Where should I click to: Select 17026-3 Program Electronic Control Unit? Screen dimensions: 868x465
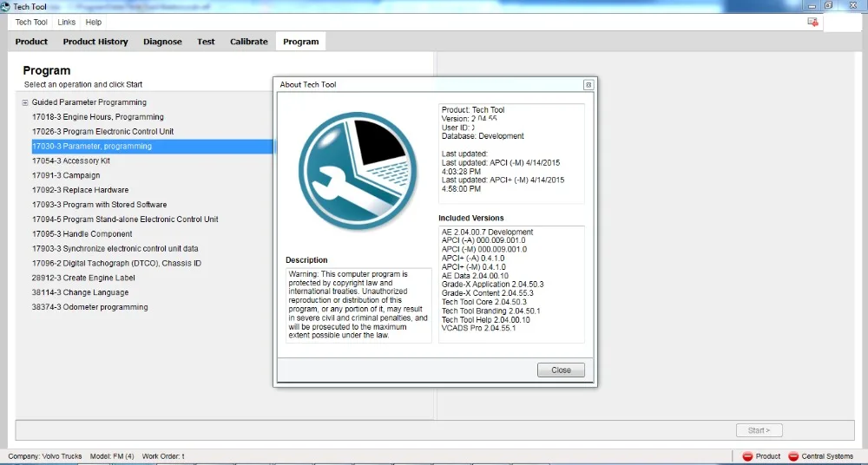(x=102, y=132)
